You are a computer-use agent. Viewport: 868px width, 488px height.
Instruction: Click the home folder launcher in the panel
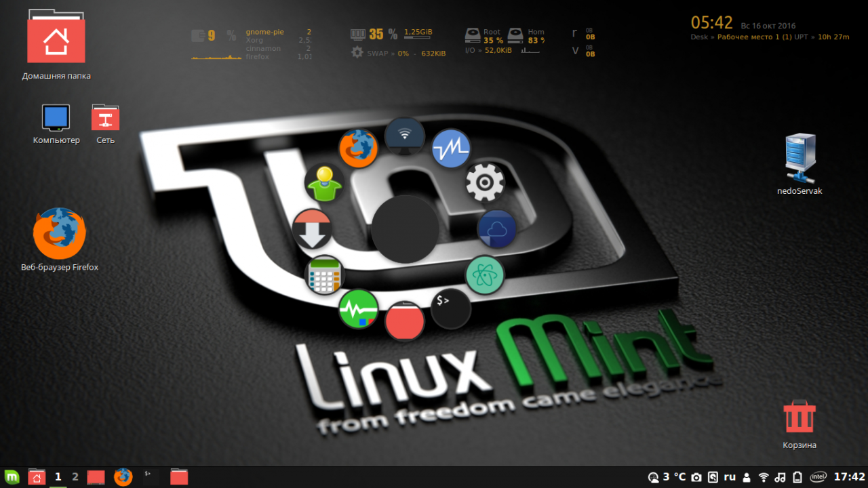click(x=37, y=477)
